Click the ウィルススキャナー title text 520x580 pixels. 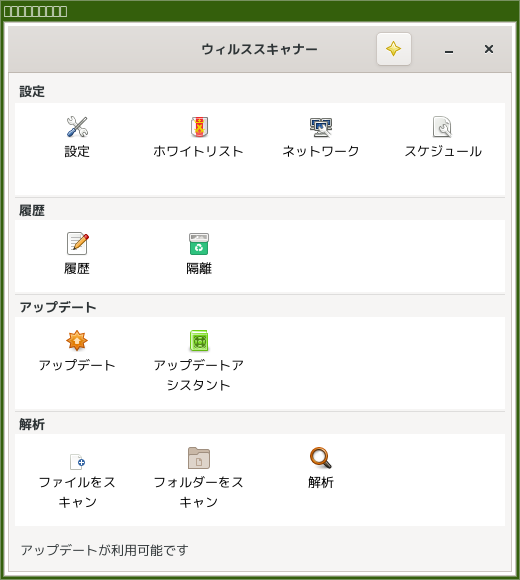(x=260, y=49)
